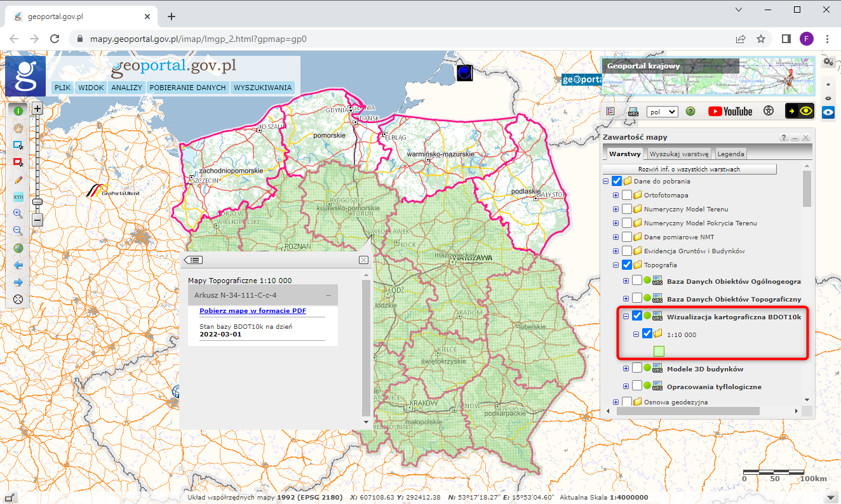Click the zoom slider handle

pyautogui.click(x=37, y=201)
